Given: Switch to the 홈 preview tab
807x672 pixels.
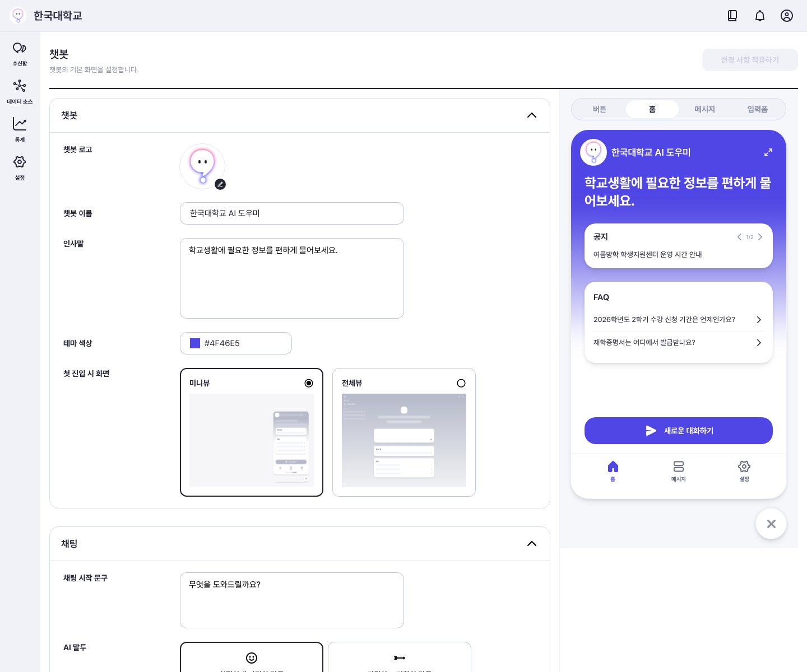Looking at the screenshot, I should tap(652, 109).
